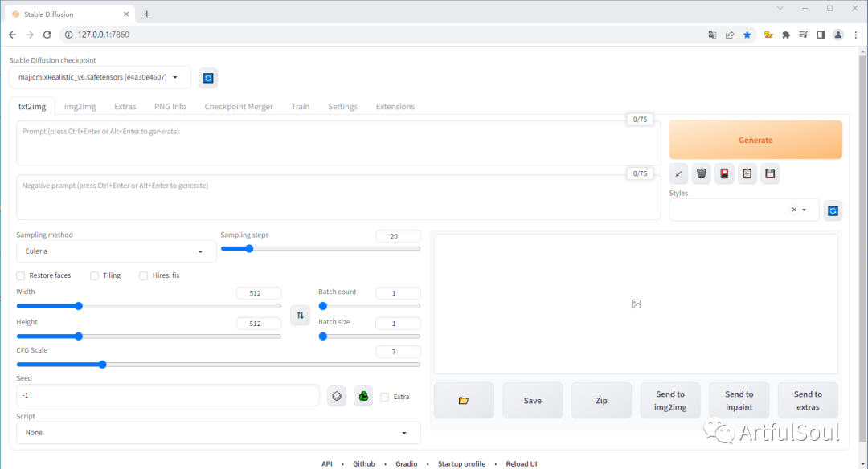Clear Styles selection with X
Image resolution: width=868 pixels, height=469 pixels.
coord(794,210)
